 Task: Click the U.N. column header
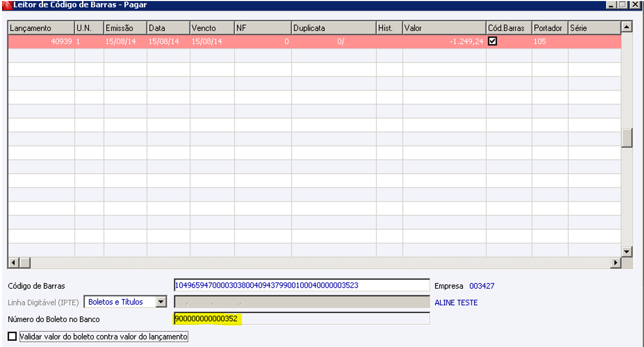point(89,28)
